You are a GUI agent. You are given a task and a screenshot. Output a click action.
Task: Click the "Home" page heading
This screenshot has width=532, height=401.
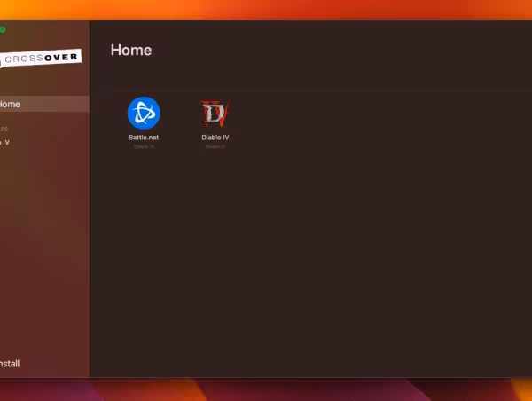[131, 51]
